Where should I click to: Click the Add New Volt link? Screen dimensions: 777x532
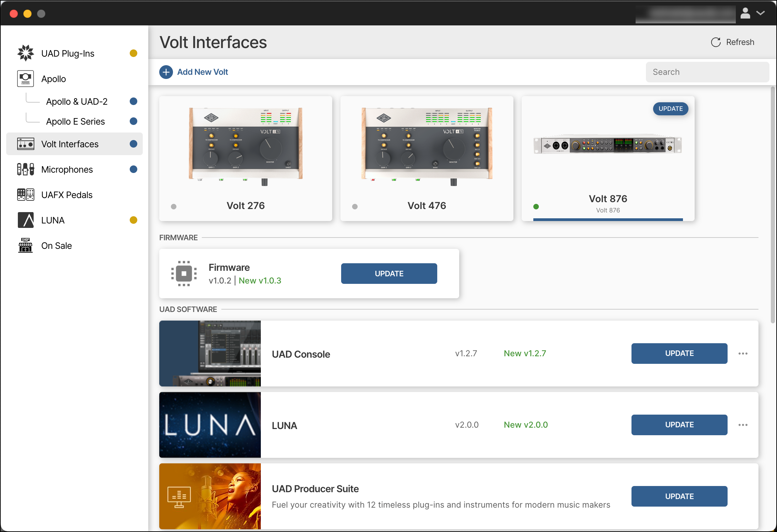(x=202, y=72)
